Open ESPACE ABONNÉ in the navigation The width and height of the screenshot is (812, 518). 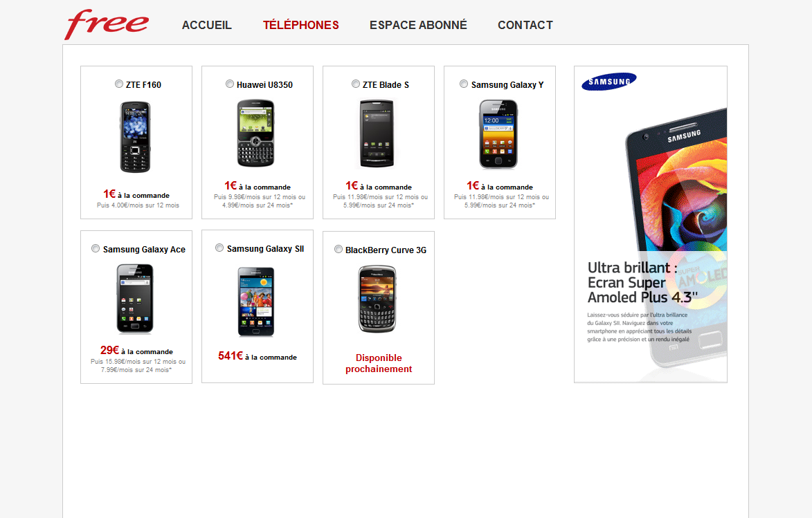(x=418, y=25)
